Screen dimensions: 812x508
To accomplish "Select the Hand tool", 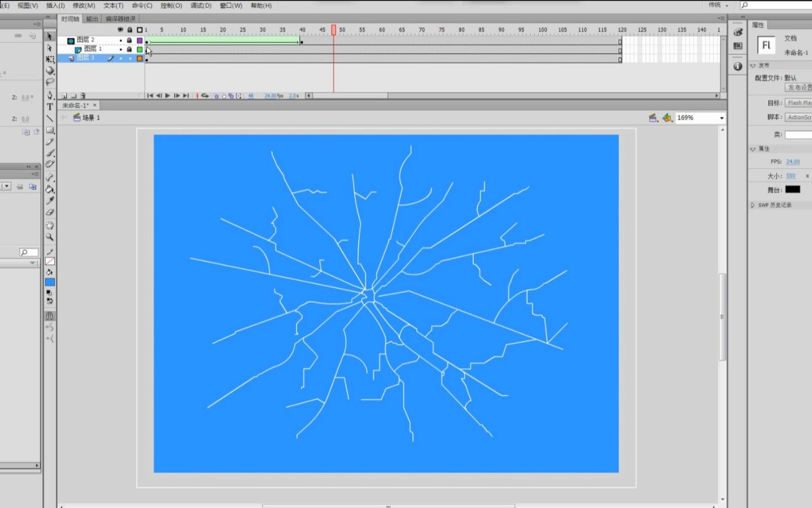I will tap(50, 225).
